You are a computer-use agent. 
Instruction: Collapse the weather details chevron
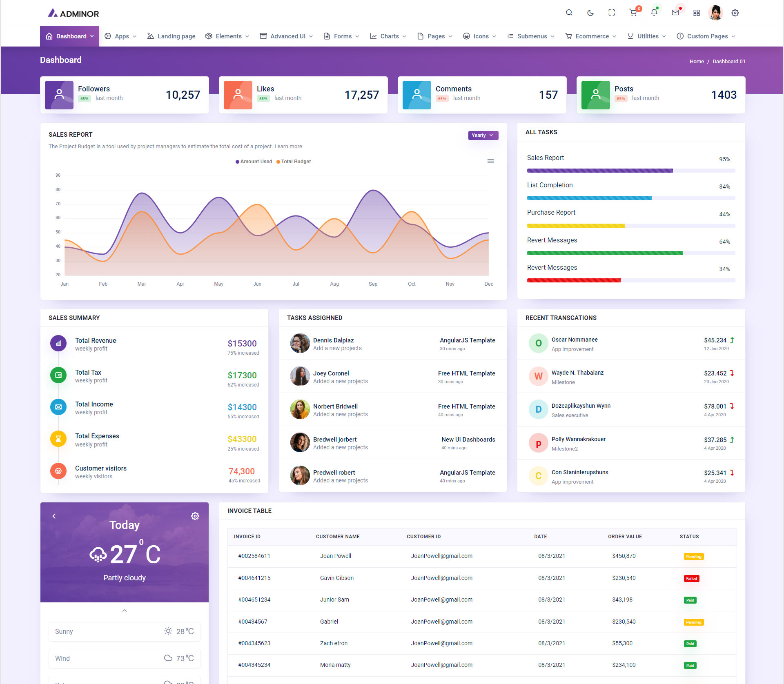coord(125,611)
